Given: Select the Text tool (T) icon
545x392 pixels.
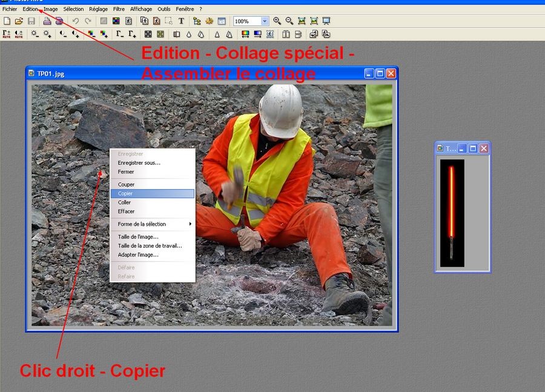Looking at the screenshot, I should [x=180, y=21].
